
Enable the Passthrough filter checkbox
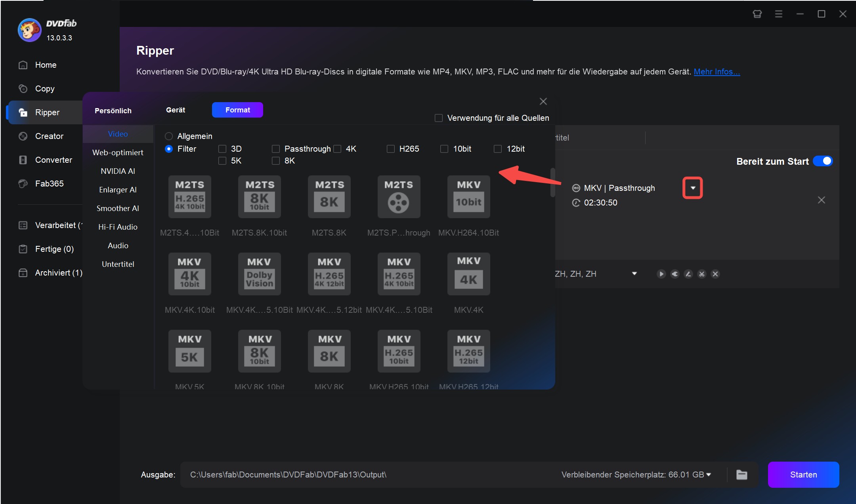coord(275,149)
